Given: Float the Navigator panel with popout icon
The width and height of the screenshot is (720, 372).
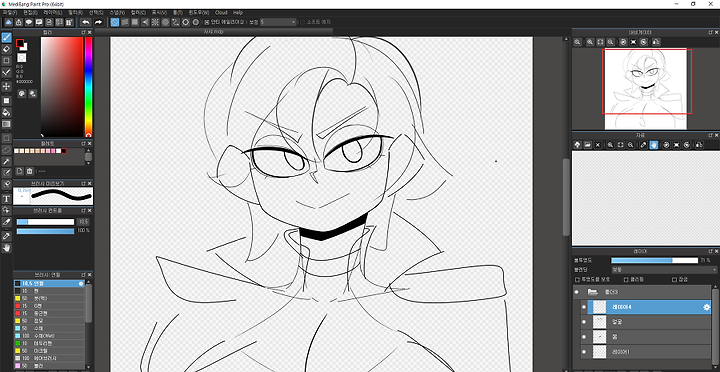Looking at the screenshot, I should click(x=710, y=32).
